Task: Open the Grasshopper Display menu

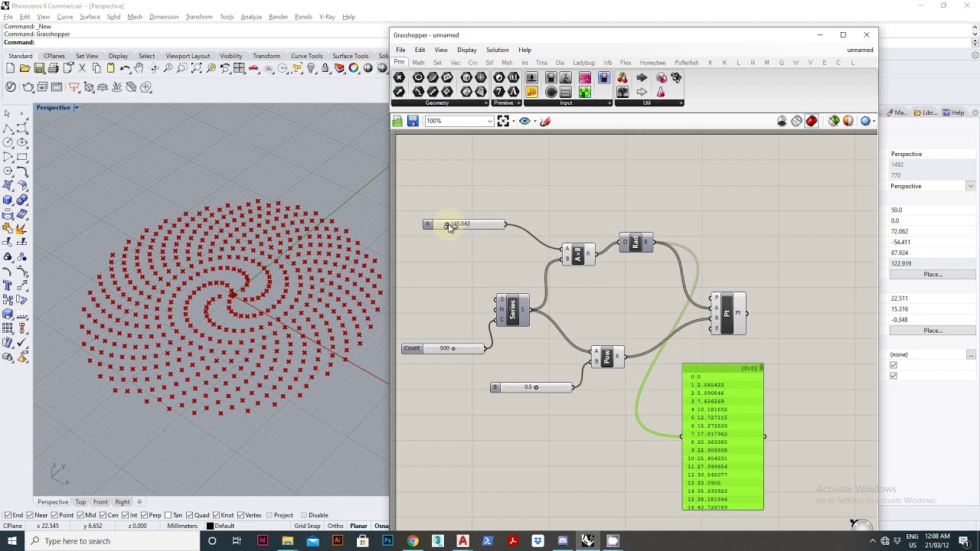Action: 466,50
